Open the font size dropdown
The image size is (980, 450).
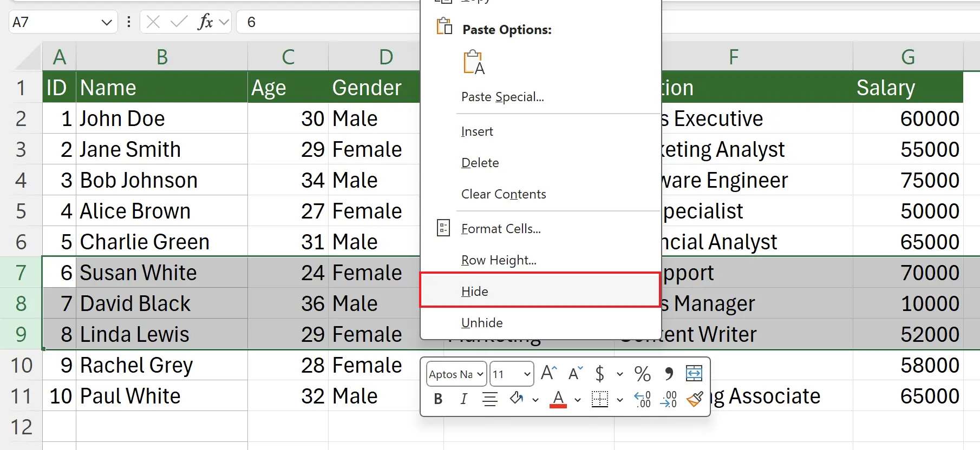pyautogui.click(x=527, y=374)
